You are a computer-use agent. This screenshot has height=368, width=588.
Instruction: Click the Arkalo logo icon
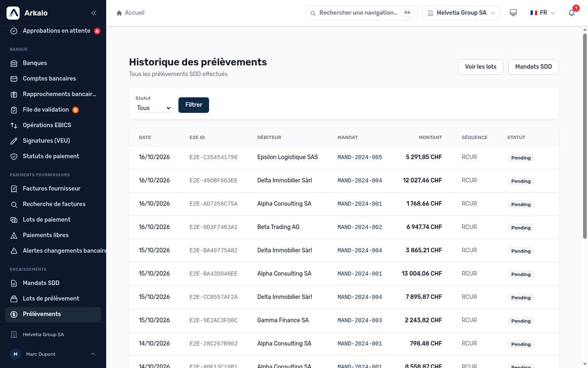coord(13,13)
